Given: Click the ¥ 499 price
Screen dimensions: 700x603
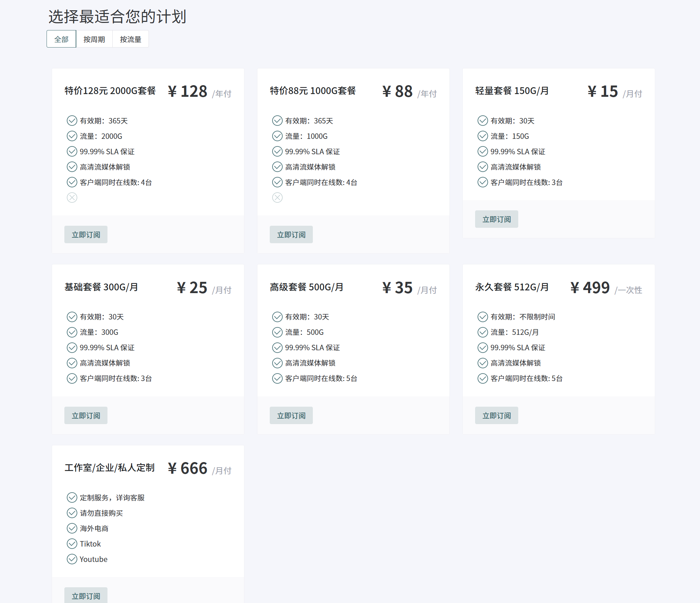Looking at the screenshot, I should point(590,288).
